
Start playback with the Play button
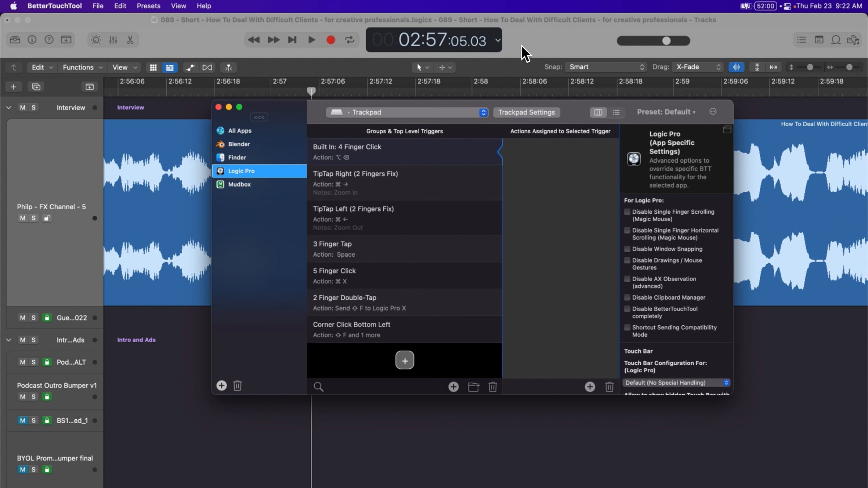click(311, 40)
